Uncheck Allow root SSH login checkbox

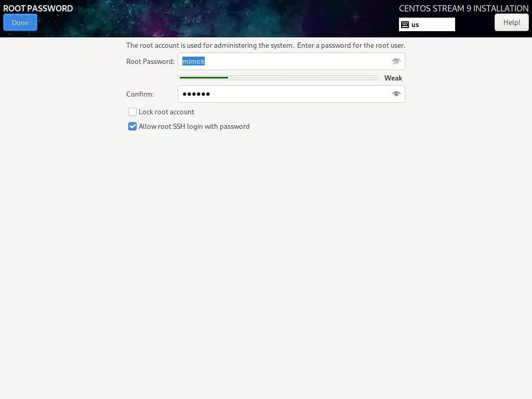(x=132, y=126)
